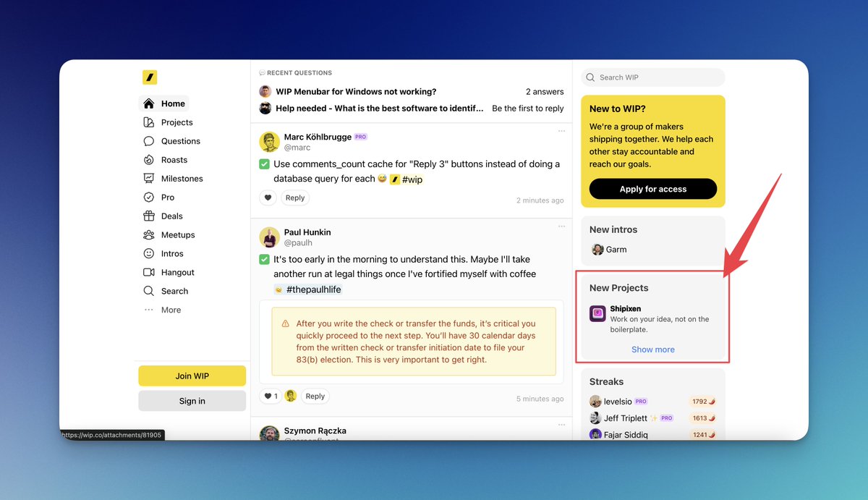Open Szymon Rączka's profile avatar
Image resolution: width=868 pixels, height=500 pixels.
point(270,434)
